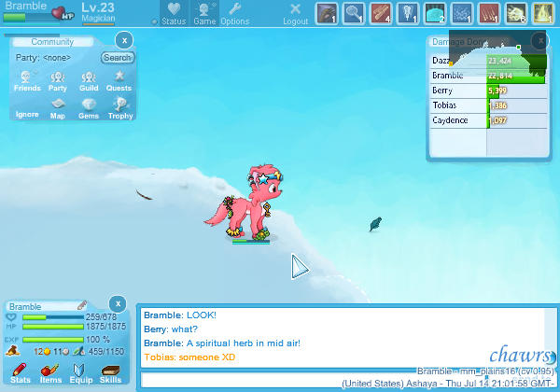560x392 pixels.
Task: Use the pale cloud burst skill in eighth slot
Action: click(x=516, y=14)
